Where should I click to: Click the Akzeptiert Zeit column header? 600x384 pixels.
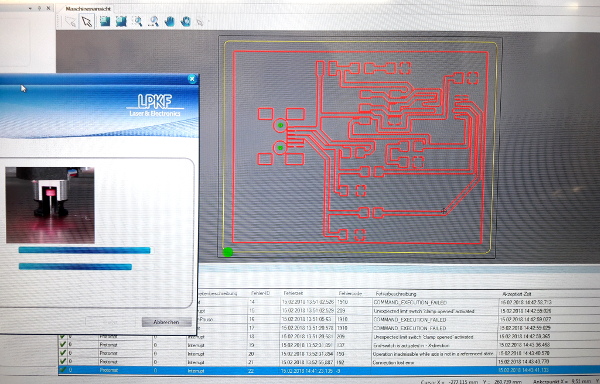coord(517,294)
